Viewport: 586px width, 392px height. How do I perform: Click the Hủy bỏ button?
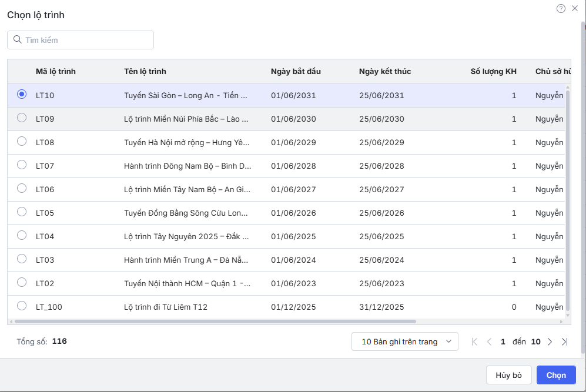(508, 375)
